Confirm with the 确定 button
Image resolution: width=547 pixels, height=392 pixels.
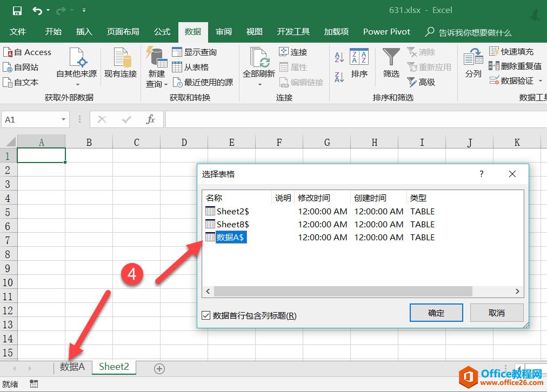click(x=436, y=313)
